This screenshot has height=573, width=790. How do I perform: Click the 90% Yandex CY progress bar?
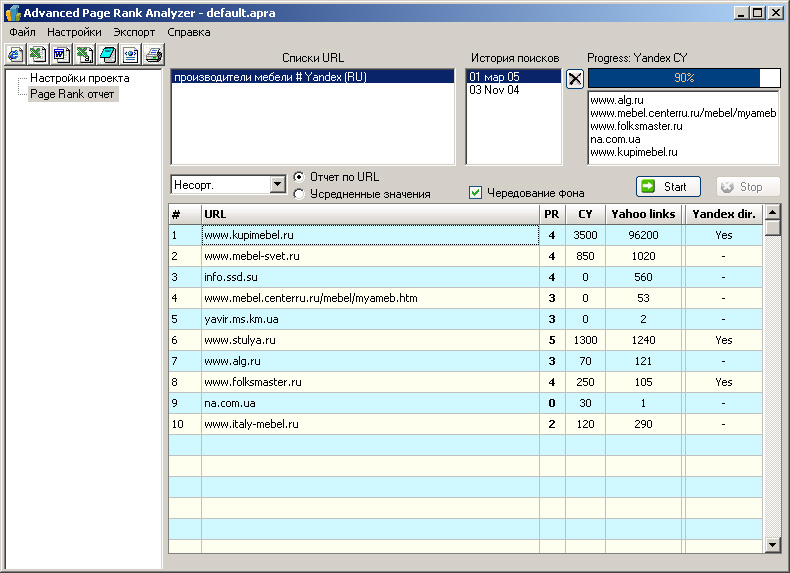click(684, 78)
